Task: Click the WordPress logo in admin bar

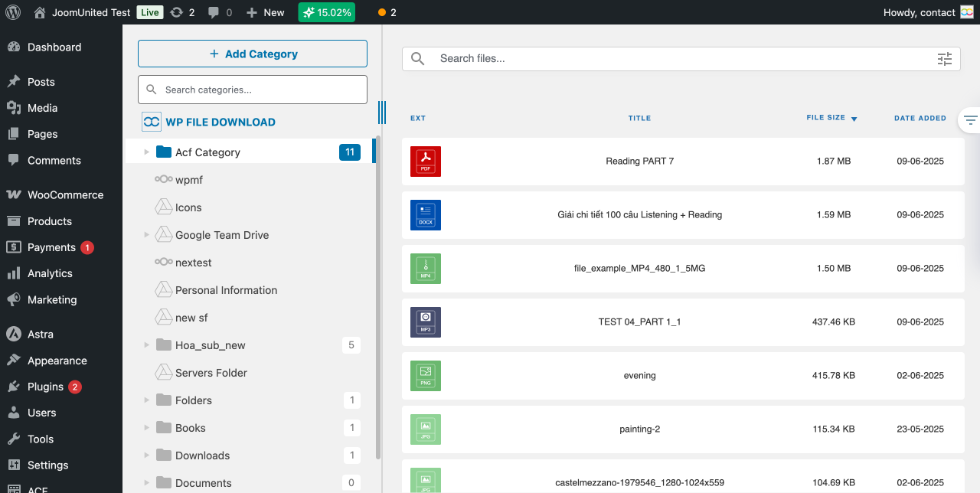Action: (13, 12)
